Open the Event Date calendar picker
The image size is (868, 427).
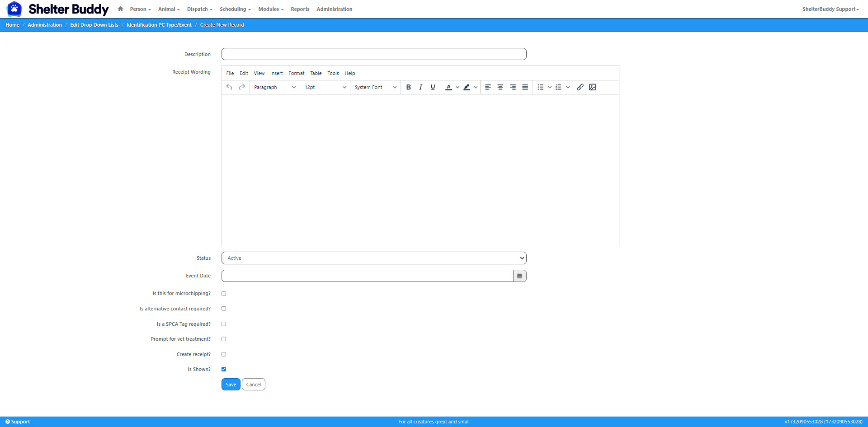tap(519, 276)
